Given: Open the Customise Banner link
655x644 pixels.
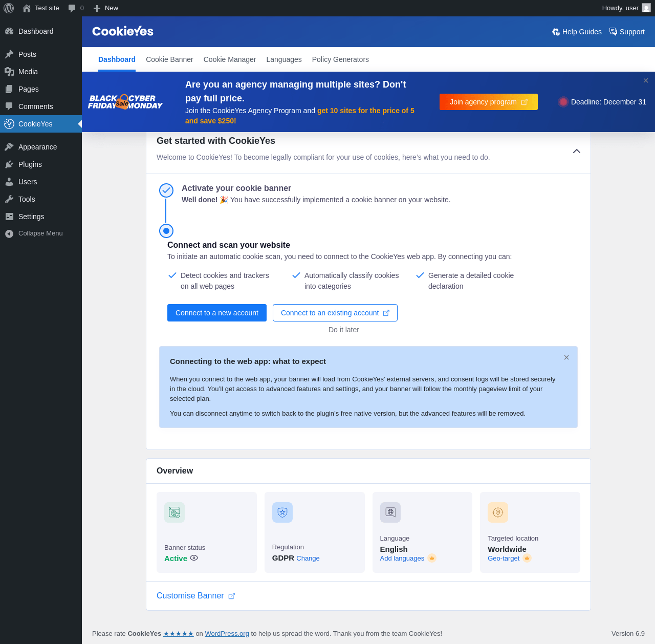Looking at the screenshot, I should [195, 596].
